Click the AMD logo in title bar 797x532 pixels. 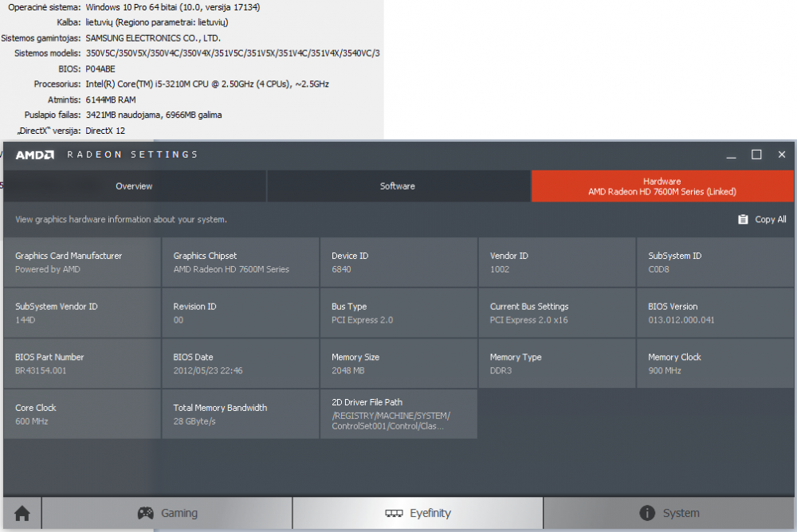pos(34,155)
